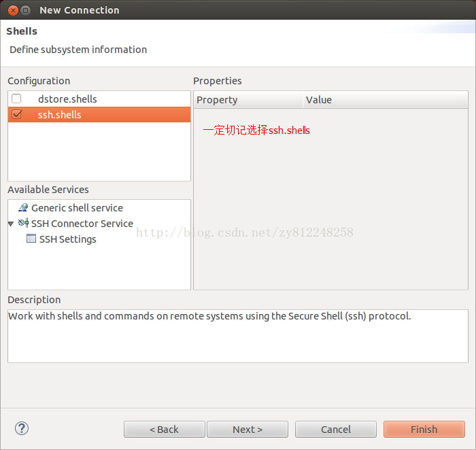Select Generic shell service item
The height and width of the screenshot is (450, 476).
(x=77, y=208)
